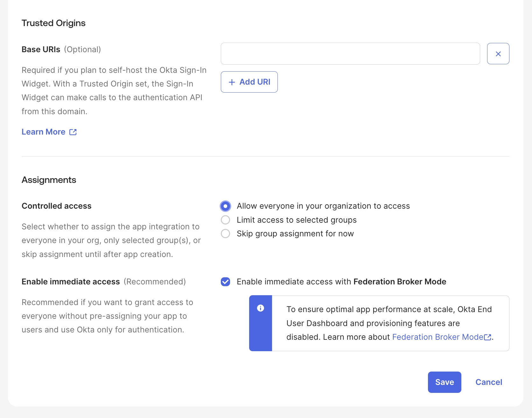This screenshot has height=418, width=532.
Task: Click the Base URIs label
Action: [x=41, y=49]
